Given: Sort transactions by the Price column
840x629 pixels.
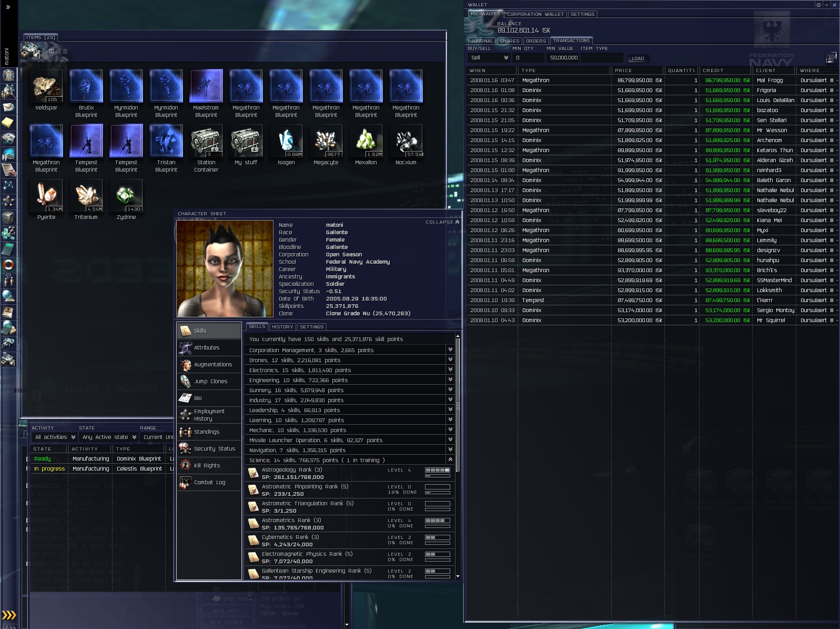Looking at the screenshot, I should [x=637, y=71].
